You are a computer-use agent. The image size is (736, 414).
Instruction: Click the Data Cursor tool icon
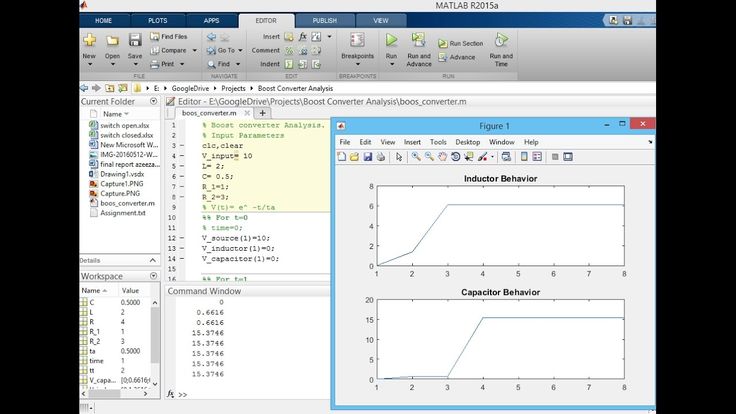tap(469, 157)
